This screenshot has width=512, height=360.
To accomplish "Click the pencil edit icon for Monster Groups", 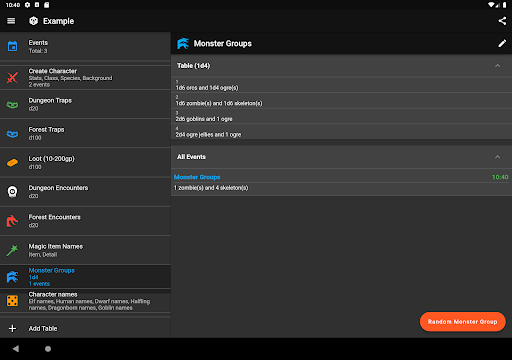I will click(x=502, y=43).
